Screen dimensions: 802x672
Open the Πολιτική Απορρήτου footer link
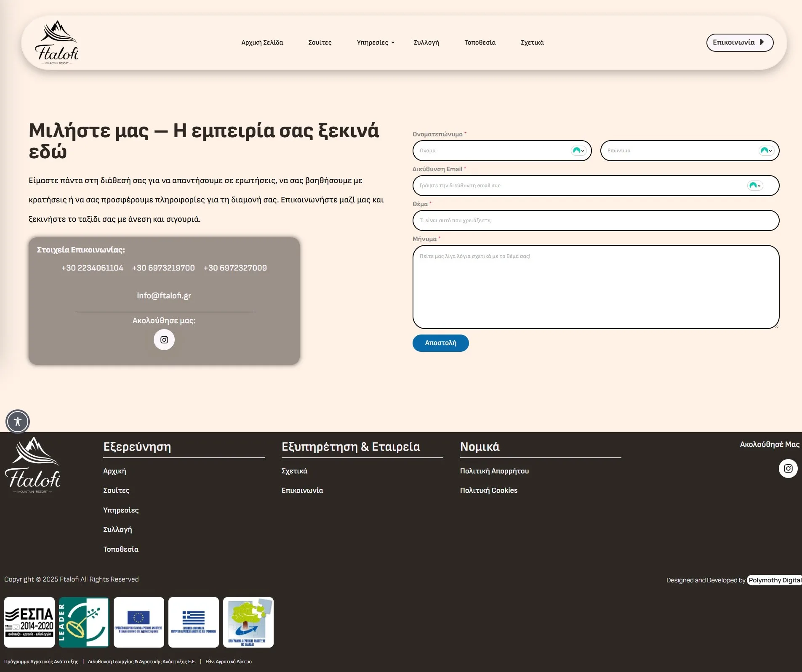494,471
